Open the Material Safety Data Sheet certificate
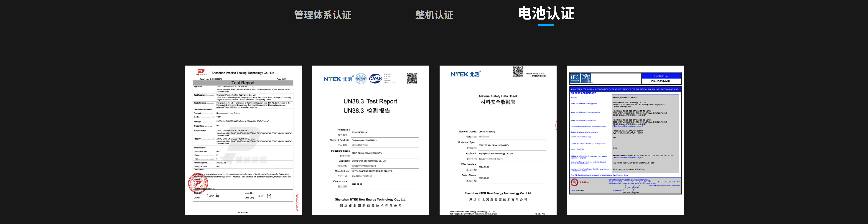868x224 pixels. 498,140
